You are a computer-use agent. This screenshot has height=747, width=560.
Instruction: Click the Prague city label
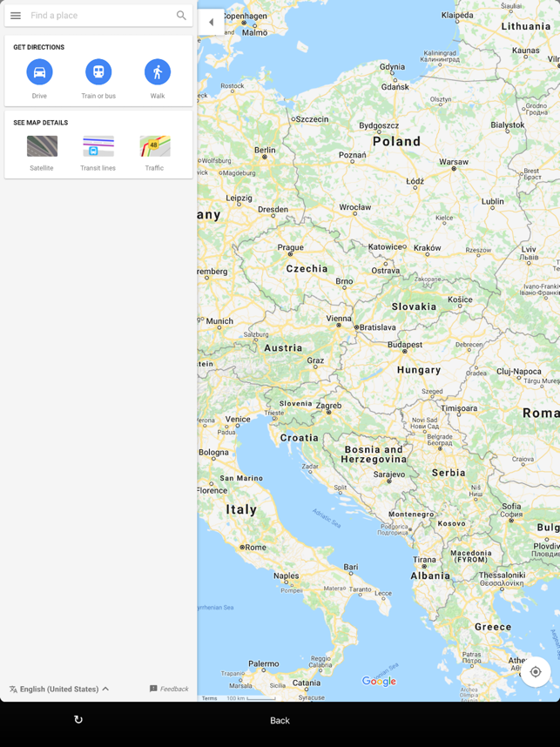[290, 247]
